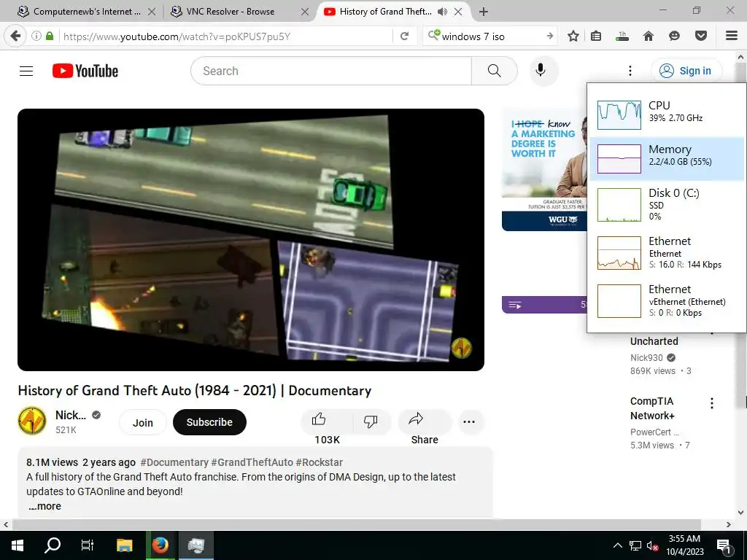Open a new tab with plus button
Screen dimensions: 747x560
point(483,12)
